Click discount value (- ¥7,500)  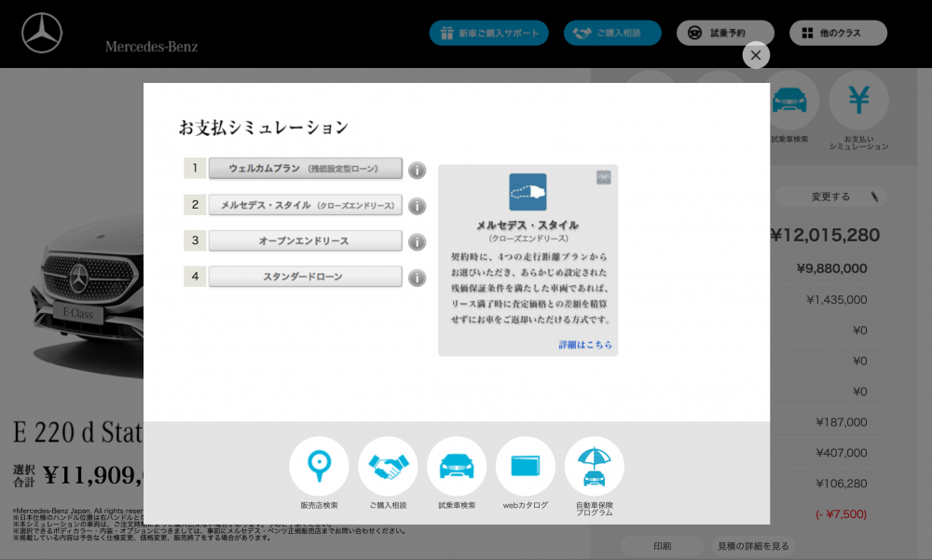[841, 514]
